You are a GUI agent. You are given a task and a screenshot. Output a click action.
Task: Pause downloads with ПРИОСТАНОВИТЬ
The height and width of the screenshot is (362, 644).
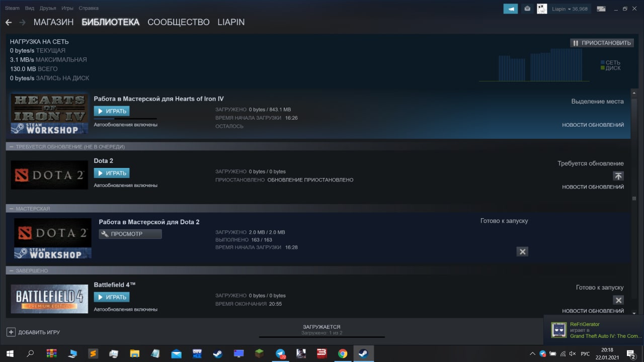[602, 43]
